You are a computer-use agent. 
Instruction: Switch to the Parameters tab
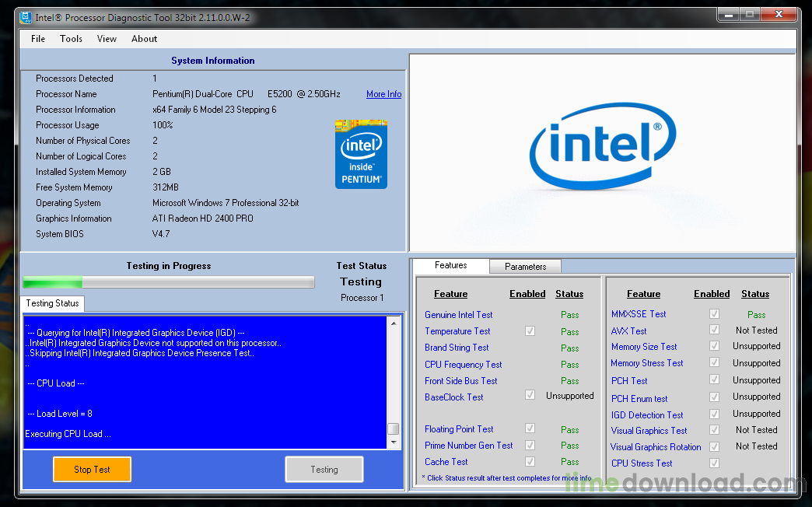pyautogui.click(x=525, y=267)
